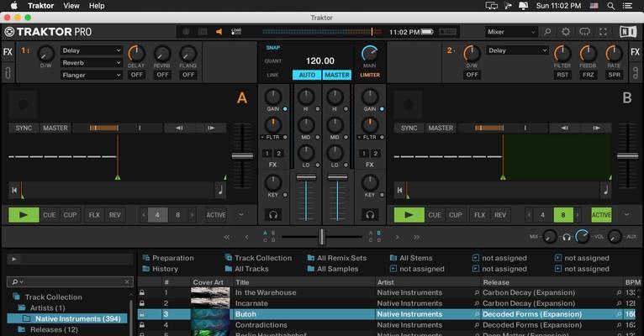Toggle the main LIMITER
This screenshot has height=336, width=644.
[370, 75]
